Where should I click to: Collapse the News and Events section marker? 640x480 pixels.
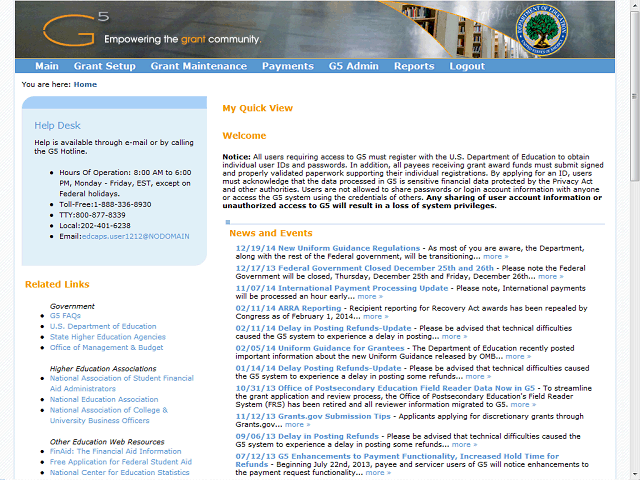point(228,222)
